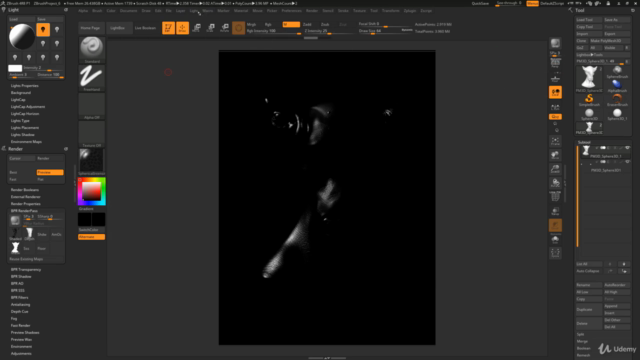Click the Rotate view icon on right shelf
The width and height of the screenshot is (640, 360).
pos(555,183)
